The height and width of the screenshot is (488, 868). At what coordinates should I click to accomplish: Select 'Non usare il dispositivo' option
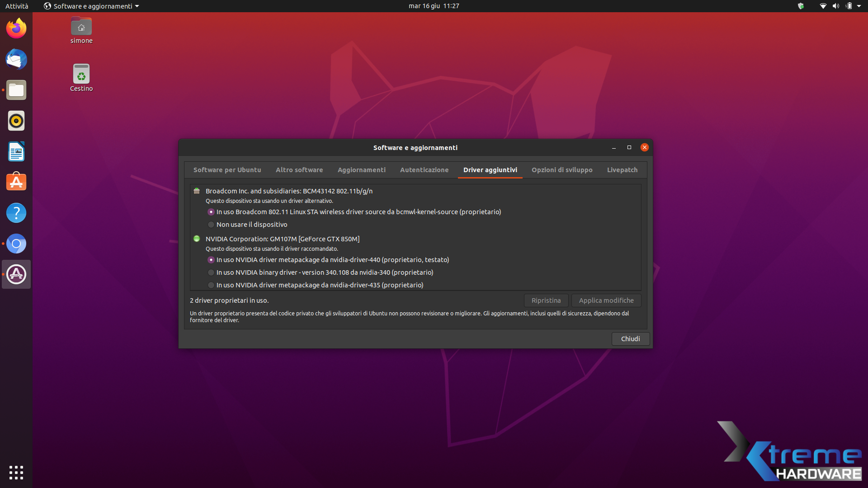211,225
